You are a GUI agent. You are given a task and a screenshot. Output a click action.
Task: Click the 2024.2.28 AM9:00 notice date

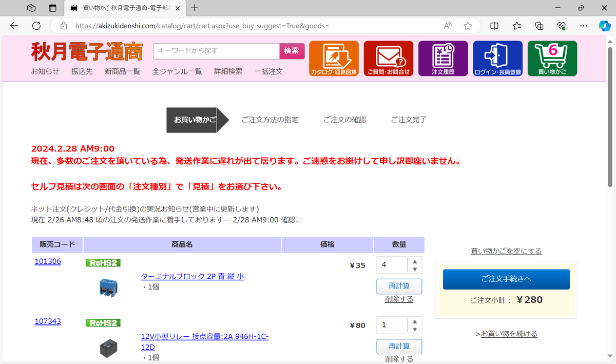[x=72, y=149]
